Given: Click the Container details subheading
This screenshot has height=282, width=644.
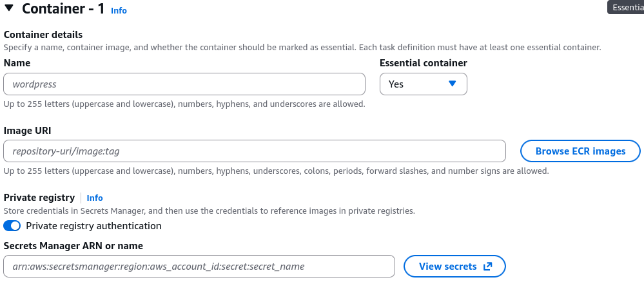Looking at the screenshot, I should 43,35.
